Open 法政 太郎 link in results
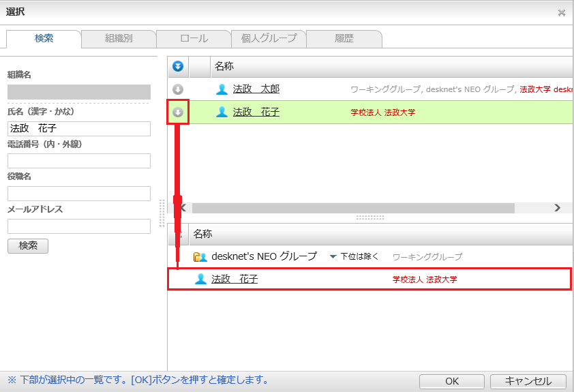Image resolution: width=574 pixels, height=392 pixels. tap(256, 89)
